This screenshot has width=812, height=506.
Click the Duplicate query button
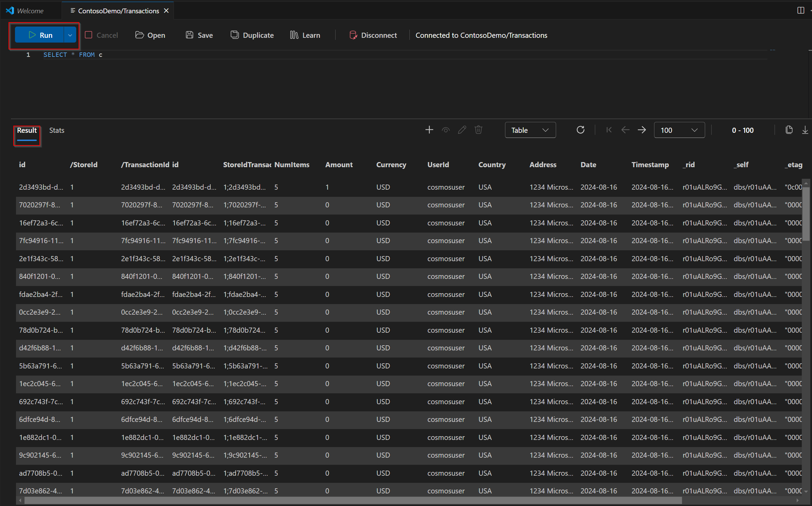(252, 35)
